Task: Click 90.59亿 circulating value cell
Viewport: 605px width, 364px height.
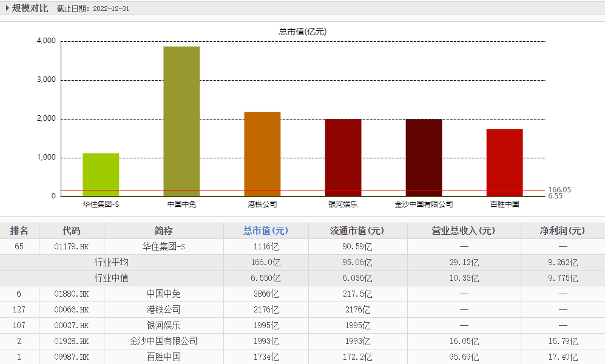Action: point(357,246)
